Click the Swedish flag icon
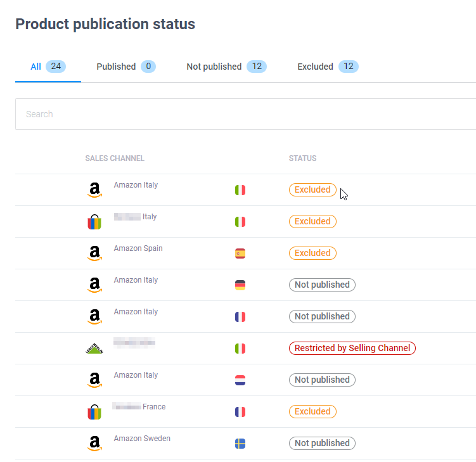Image resolution: width=476 pixels, height=462 pixels. (240, 444)
